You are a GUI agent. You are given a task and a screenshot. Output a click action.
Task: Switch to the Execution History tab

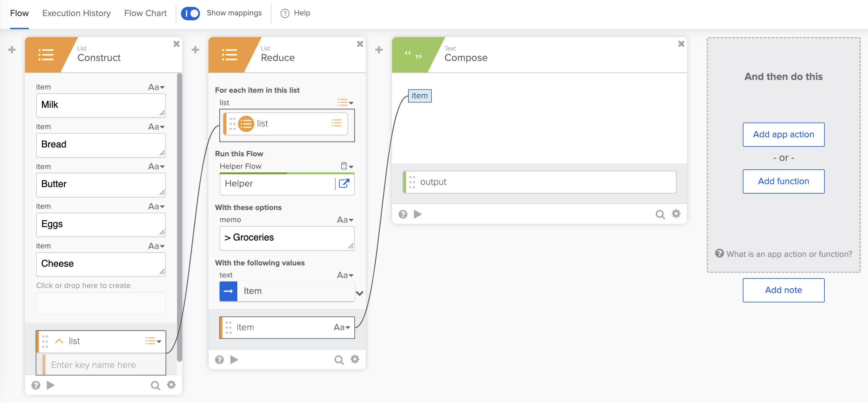pos(76,13)
